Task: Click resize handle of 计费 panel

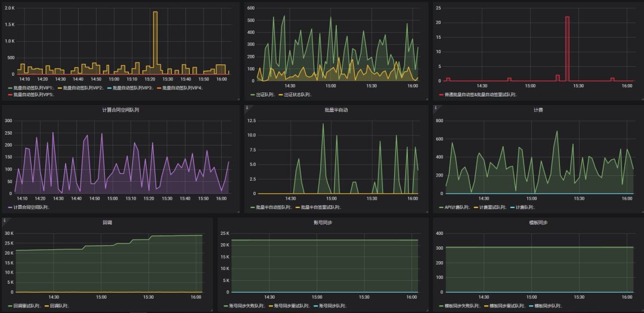Action: click(x=641, y=211)
